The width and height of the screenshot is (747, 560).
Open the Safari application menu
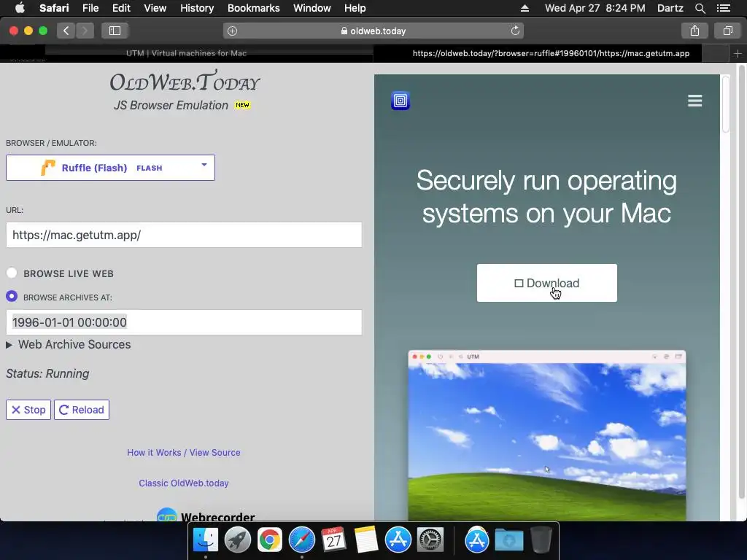pyautogui.click(x=54, y=8)
